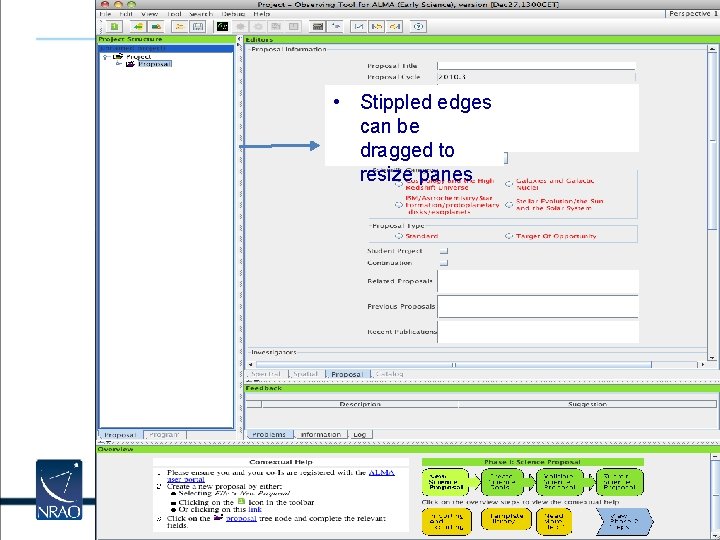Switch to the Spectral editor tab

click(266, 374)
